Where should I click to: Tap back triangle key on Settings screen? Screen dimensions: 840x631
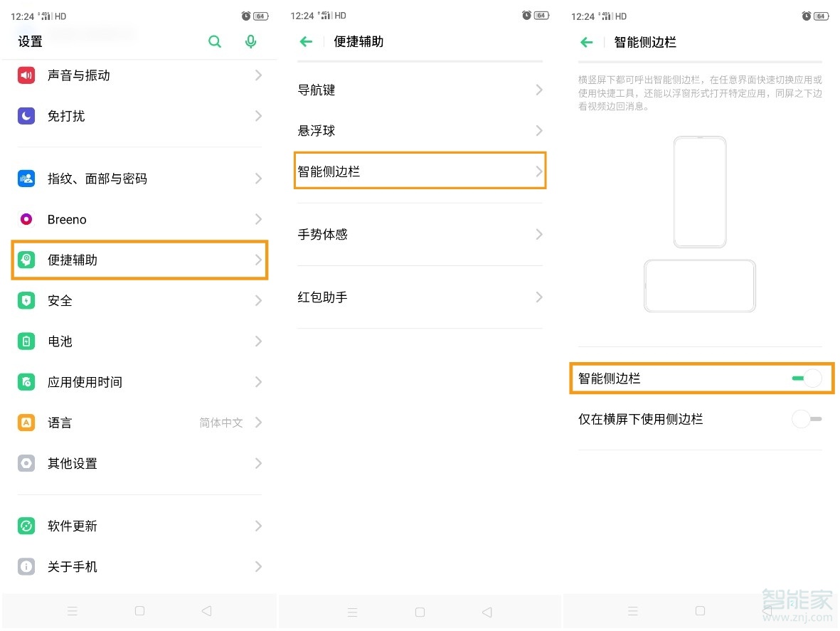pos(207,610)
